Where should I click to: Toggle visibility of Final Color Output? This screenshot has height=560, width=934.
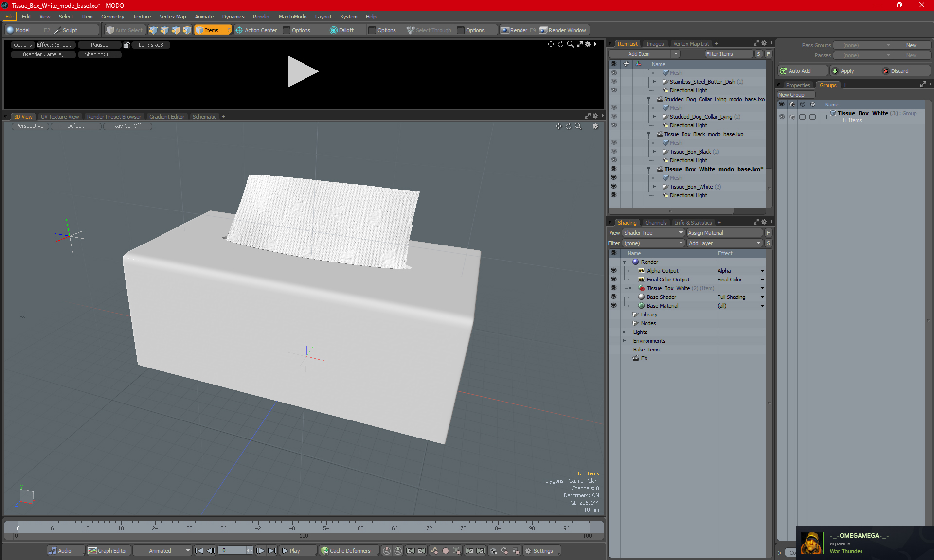(613, 280)
